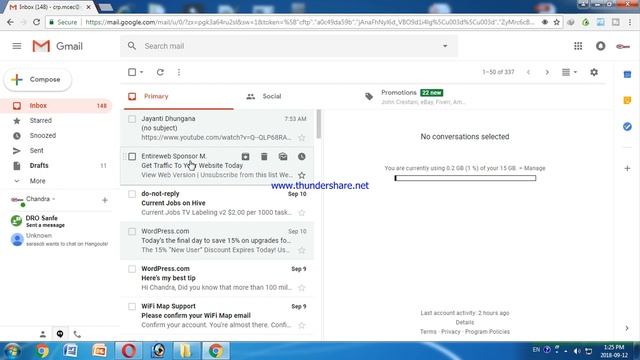
Task: Open account activity Details link
Action: (x=464, y=322)
